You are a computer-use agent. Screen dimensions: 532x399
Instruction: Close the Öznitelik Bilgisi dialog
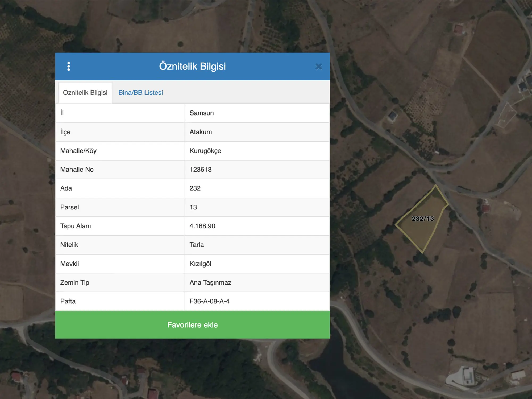[318, 67]
